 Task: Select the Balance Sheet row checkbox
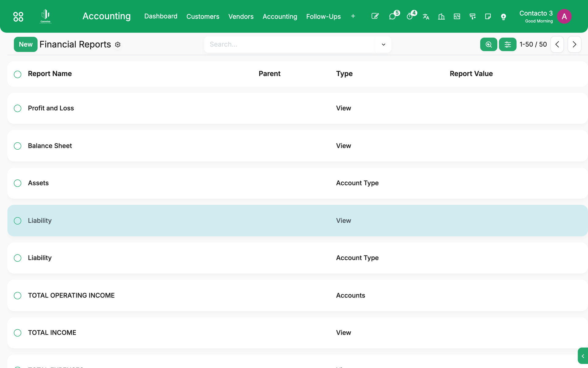coord(18,146)
